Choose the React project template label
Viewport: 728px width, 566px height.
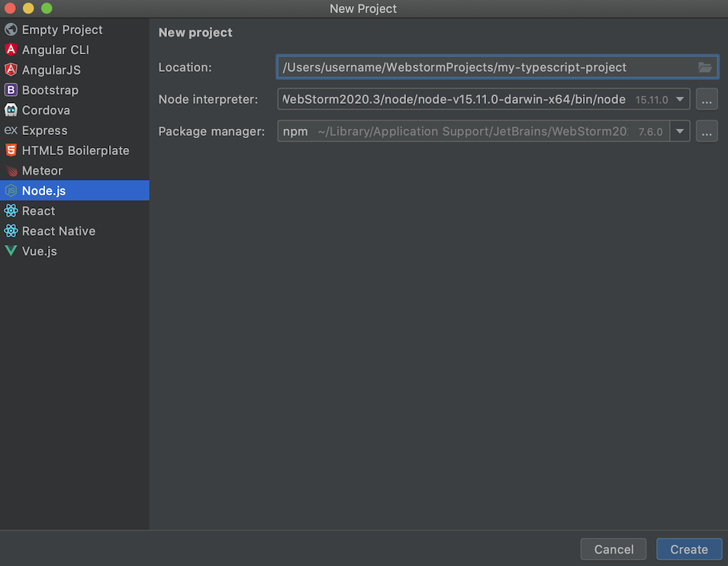coord(38,211)
